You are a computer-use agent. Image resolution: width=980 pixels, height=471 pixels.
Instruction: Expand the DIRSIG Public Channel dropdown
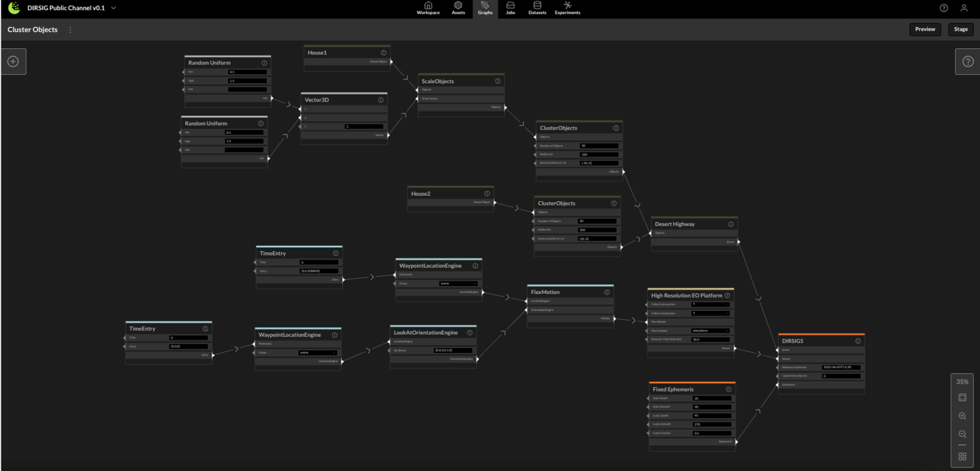(114, 8)
